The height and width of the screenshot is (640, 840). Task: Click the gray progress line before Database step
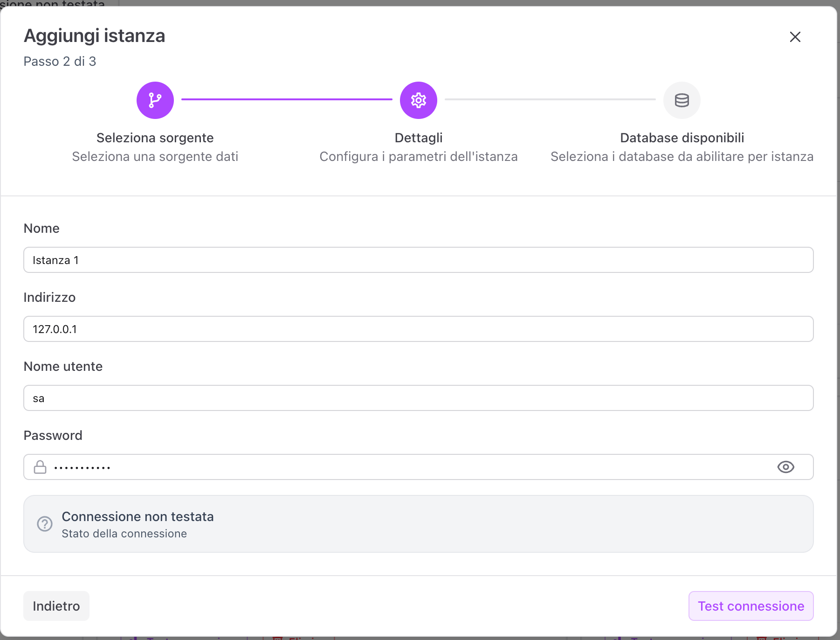tap(550, 99)
